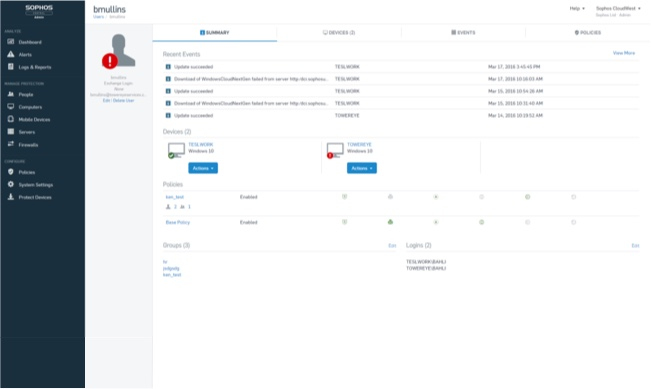Click Mar 14 TOWEREYE event timestamp
This screenshot has width=651, height=389.
515,115
